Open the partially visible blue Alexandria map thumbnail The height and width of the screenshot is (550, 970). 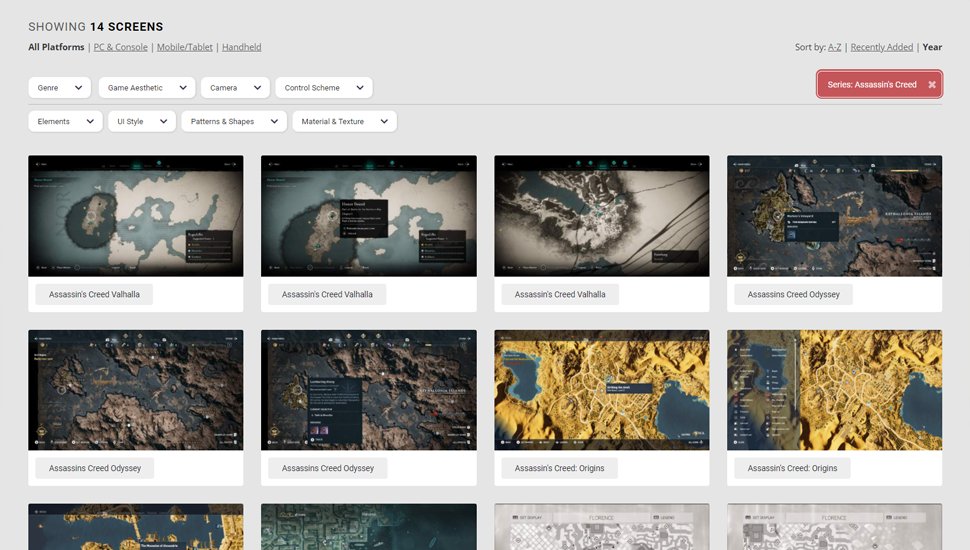click(135, 526)
